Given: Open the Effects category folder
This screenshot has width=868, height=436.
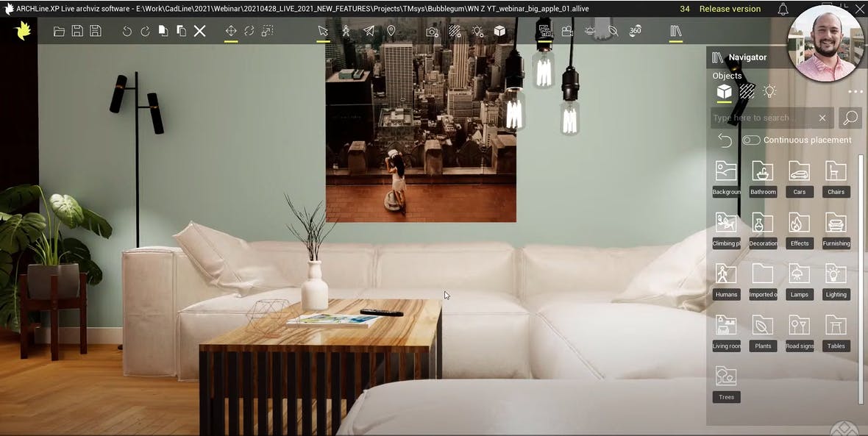Looking at the screenshot, I should tap(800, 229).
